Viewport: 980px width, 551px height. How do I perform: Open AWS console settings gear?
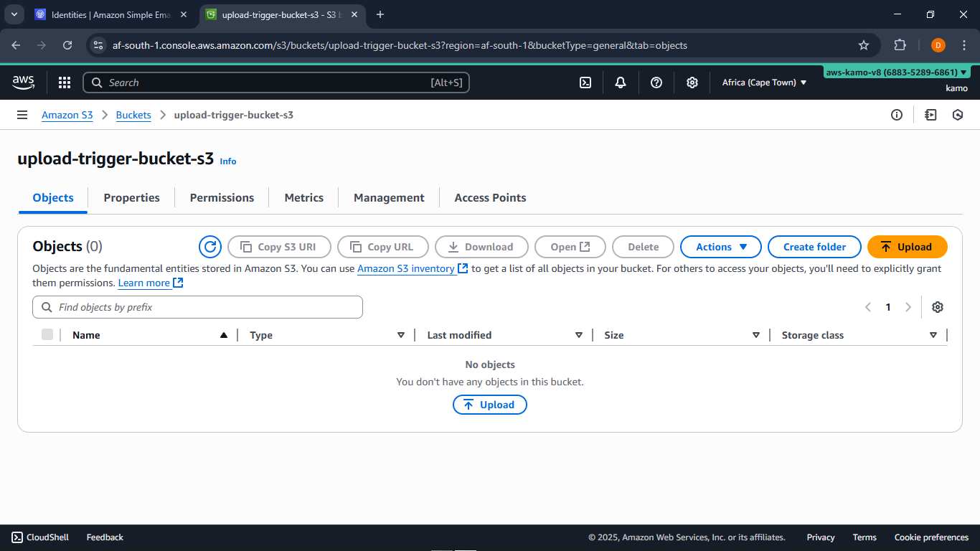(692, 83)
